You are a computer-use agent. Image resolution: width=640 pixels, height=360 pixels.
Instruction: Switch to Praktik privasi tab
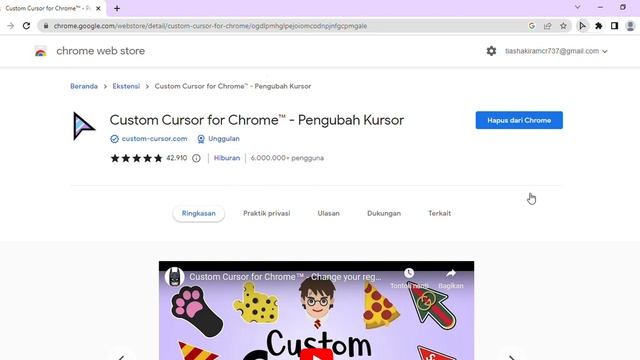click(x=267, y=213)
